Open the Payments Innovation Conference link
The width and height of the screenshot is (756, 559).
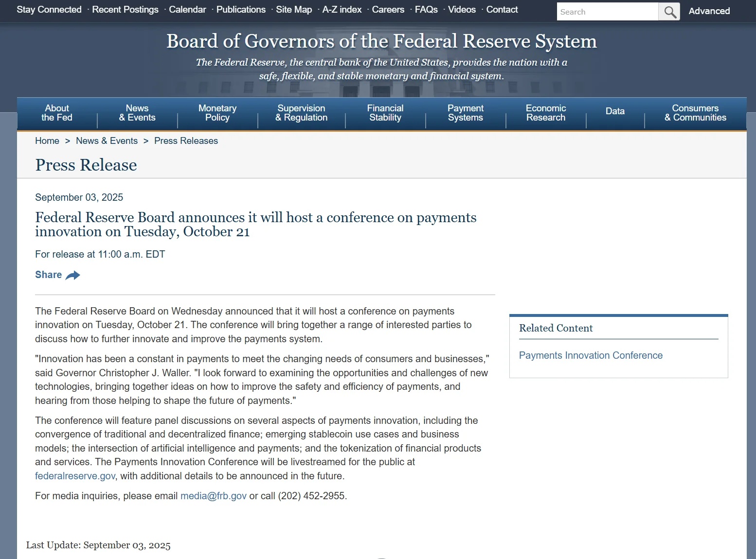point(591,355)
